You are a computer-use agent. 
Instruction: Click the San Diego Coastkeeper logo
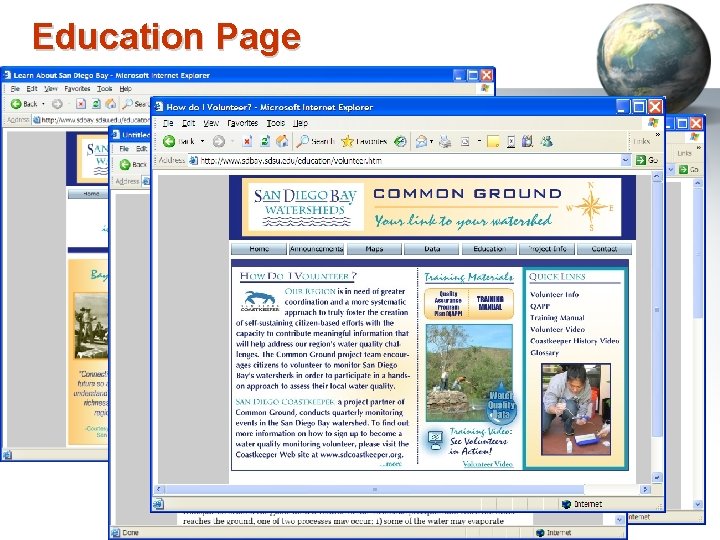tap(260, 301)
